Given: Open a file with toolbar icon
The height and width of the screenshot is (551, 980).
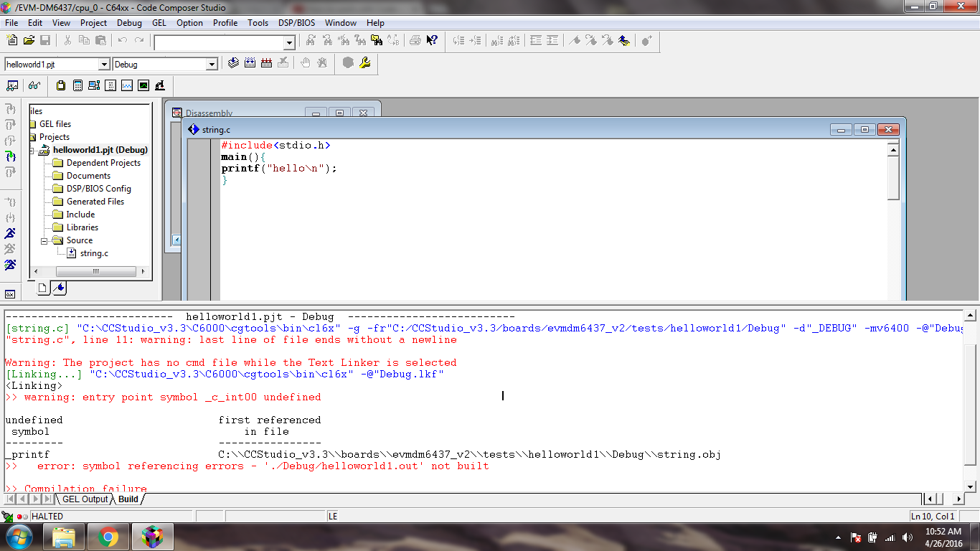Looking at the screenshot, I should coord(29,41).
